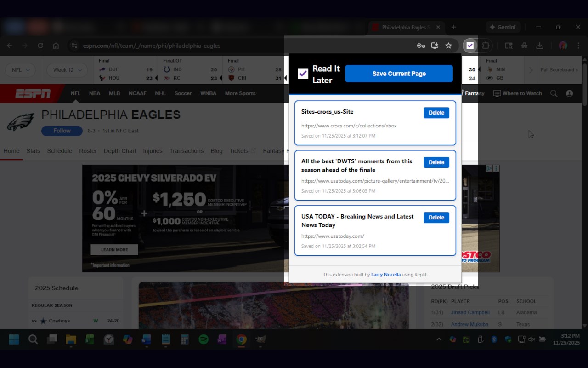This screenshot has width=588, height=368.
Task: Open Calculator from the taskbar
Action: pos(185,339)
